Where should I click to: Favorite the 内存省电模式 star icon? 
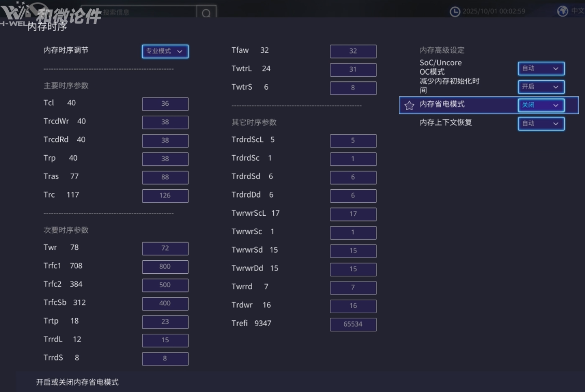409,105
